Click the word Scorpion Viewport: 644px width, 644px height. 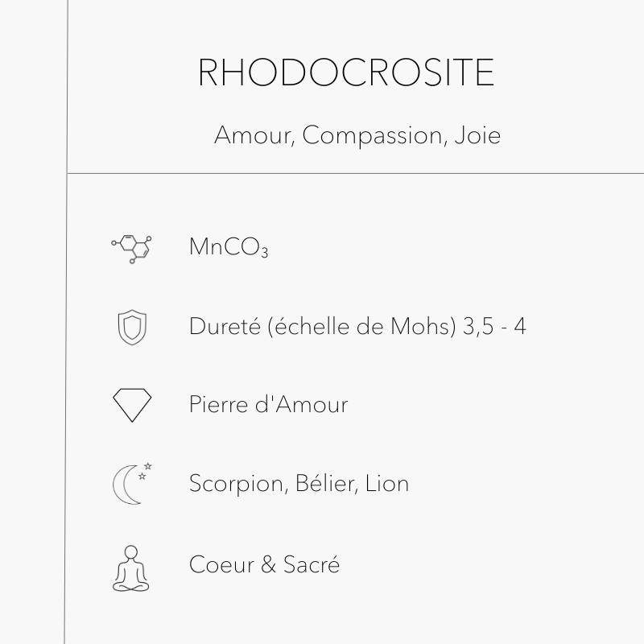coord(232,484)
